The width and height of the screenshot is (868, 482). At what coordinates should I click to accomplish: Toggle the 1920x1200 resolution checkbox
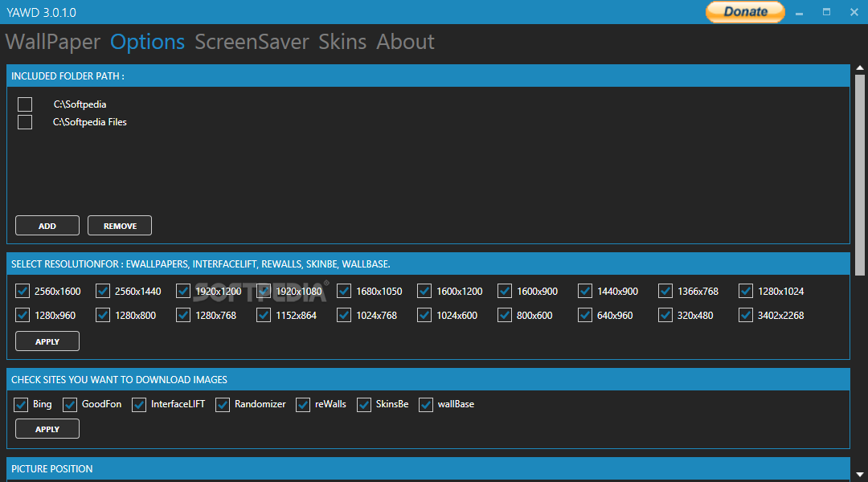pos(183,291)
